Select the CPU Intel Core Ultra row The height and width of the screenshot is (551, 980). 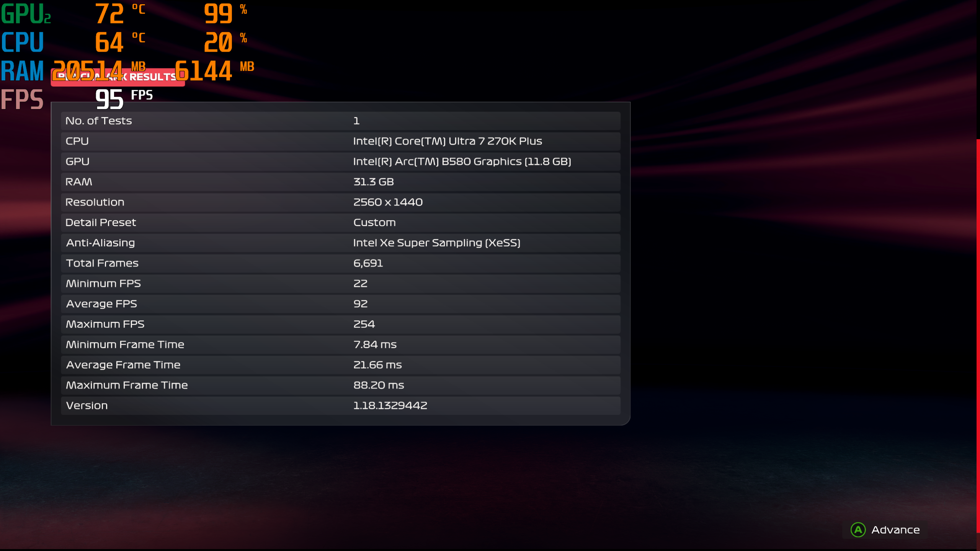340,141
